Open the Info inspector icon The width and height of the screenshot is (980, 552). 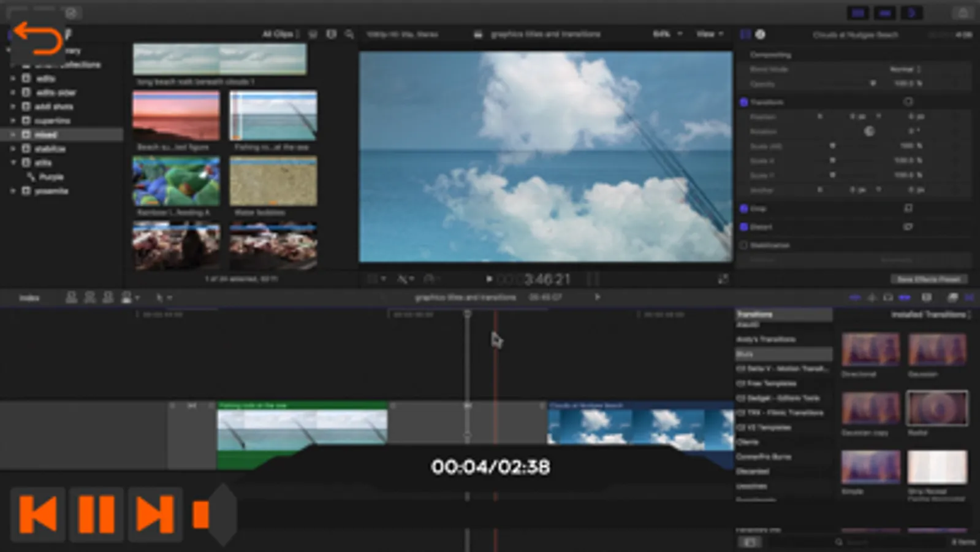tap(760, 34)
